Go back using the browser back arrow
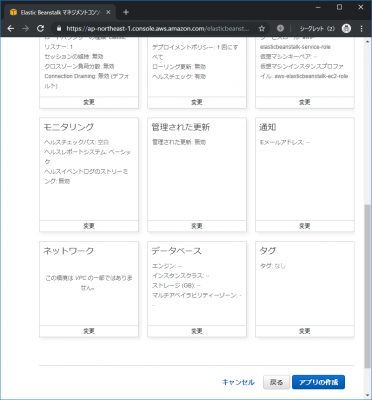The height and width of the screenshot is (400, 372). coord(11,29)
